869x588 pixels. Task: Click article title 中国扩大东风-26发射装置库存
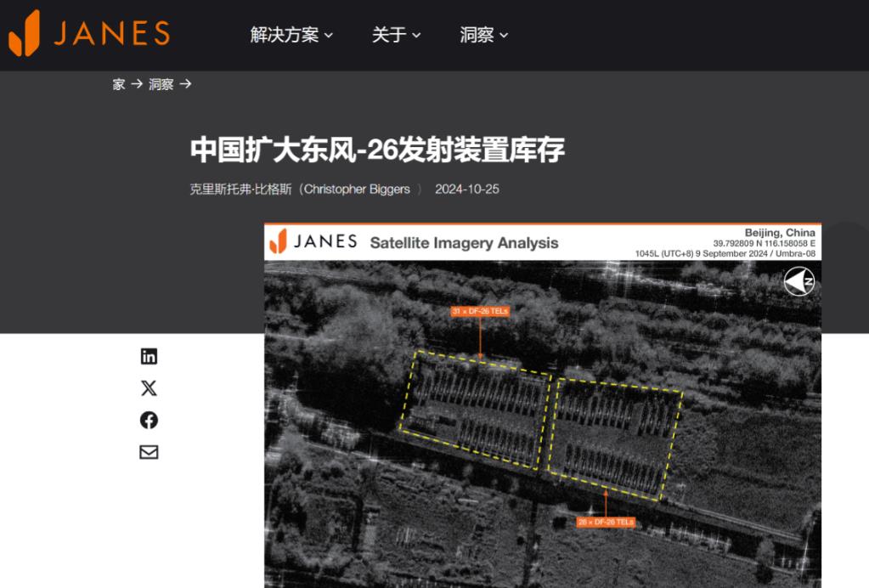377,150
